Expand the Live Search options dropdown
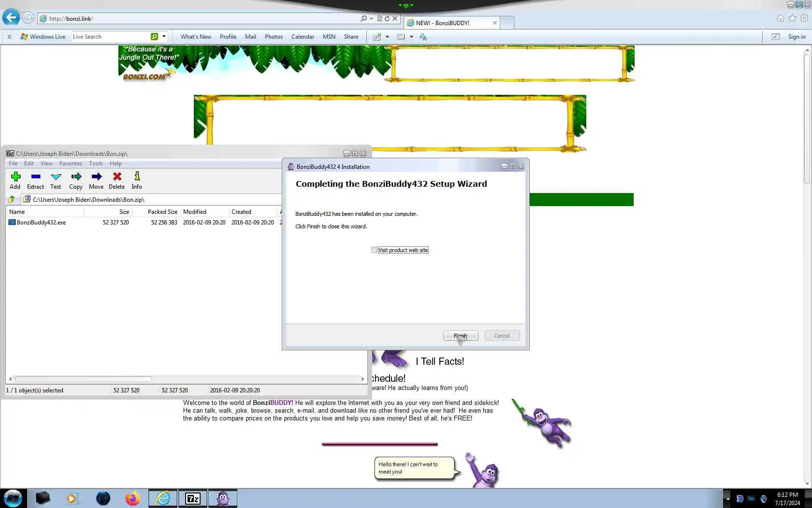The height and width of the screenshot is (508, 812). click(164, 36)
